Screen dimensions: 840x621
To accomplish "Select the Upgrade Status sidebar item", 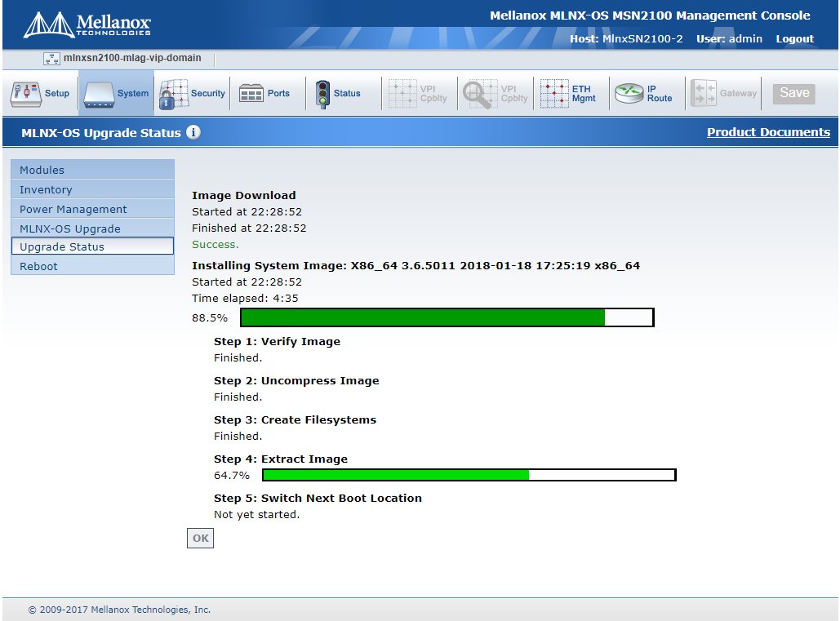I will click(x=93, y=246).
